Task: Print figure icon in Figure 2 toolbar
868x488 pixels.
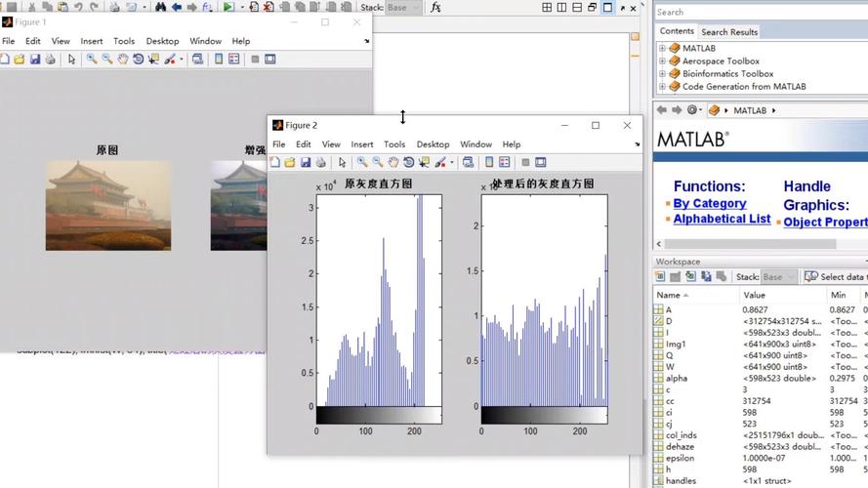Action: [320, 162]
